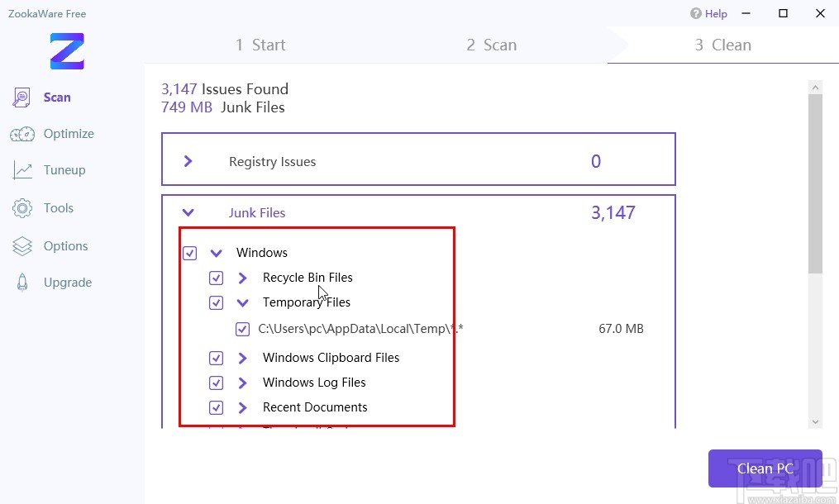Image resolution: width=839 pixels, height=504 pixels.
Task: Open the Options layers icon
Action: click(22, 246)
